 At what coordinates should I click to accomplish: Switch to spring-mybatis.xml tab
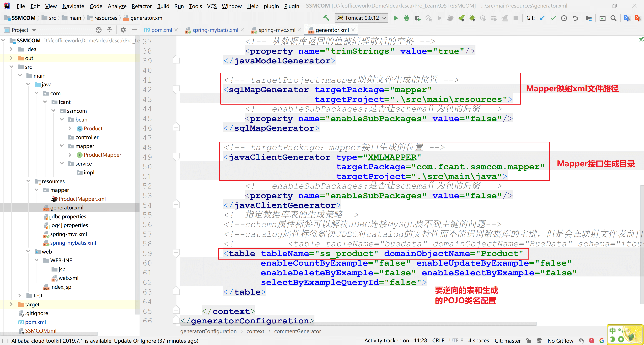215,30
